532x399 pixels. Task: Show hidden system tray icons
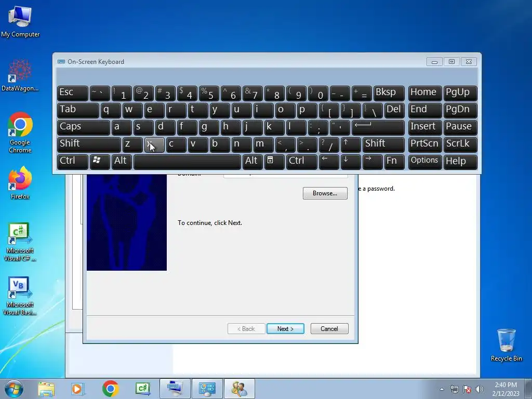click(442, 389)
